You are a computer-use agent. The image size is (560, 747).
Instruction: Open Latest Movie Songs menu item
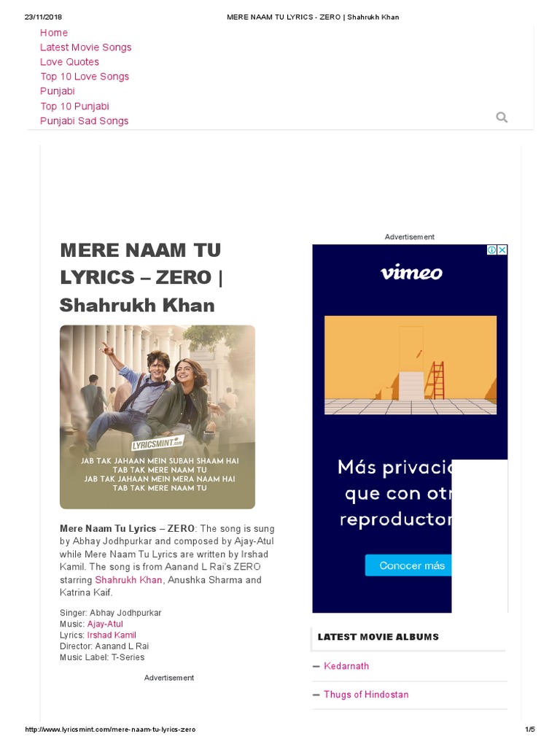[86, 47]
